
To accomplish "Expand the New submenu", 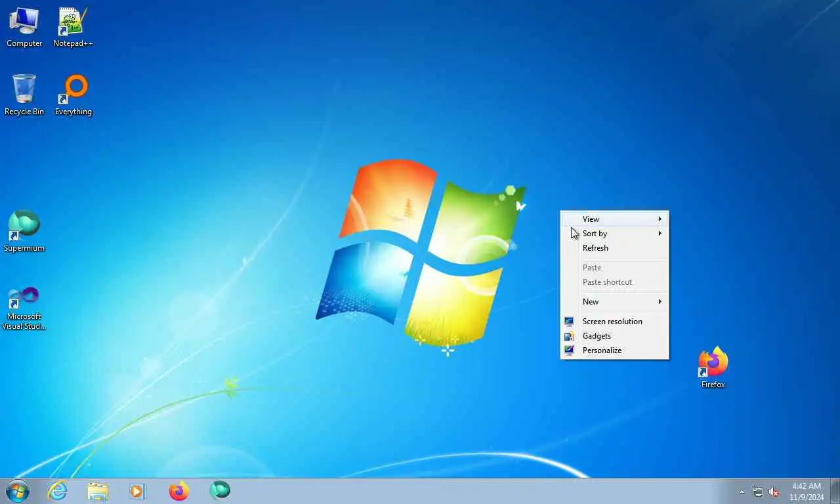I will pyautogui.click(x=614, y=302).
